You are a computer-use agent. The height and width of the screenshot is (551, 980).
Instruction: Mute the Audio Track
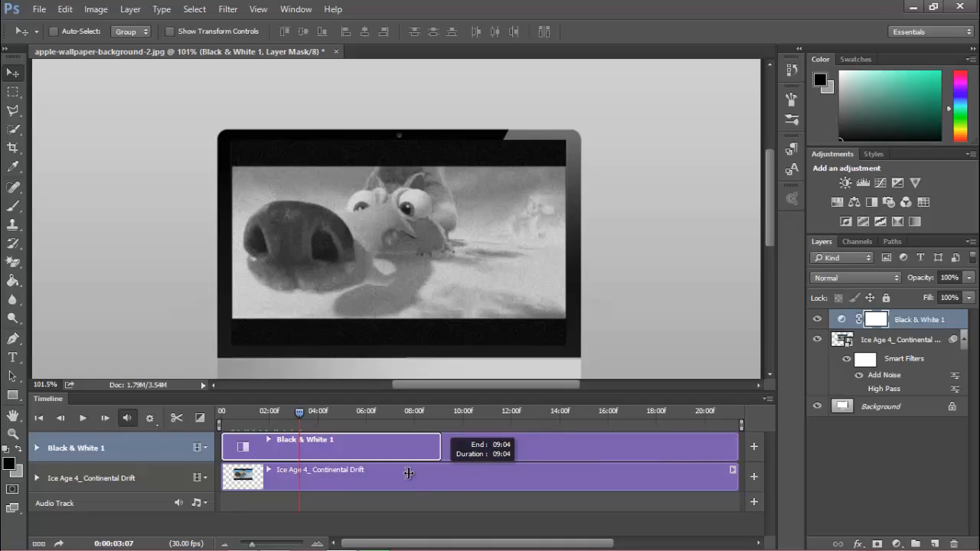pos(178,503)
